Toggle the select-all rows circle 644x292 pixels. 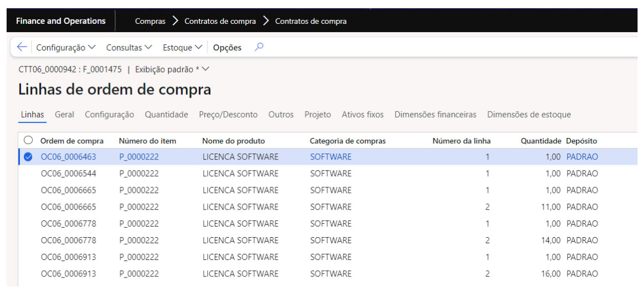(28, 141)
